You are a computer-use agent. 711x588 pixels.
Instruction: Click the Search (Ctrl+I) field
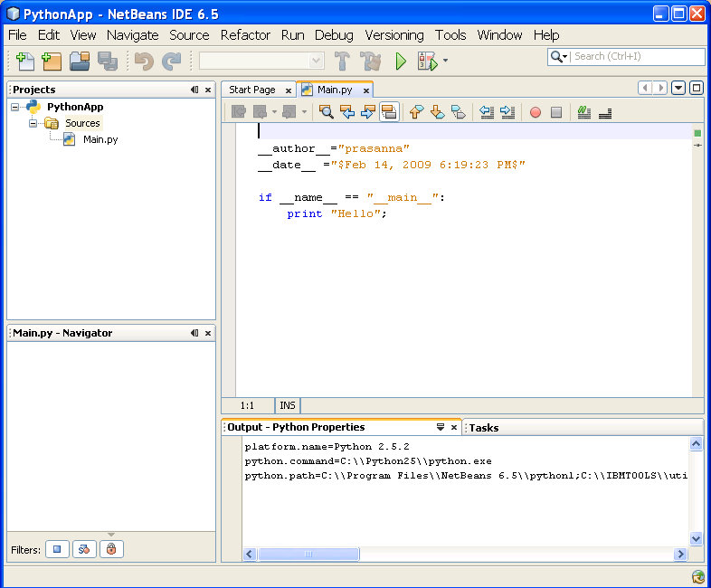[638, 57]
